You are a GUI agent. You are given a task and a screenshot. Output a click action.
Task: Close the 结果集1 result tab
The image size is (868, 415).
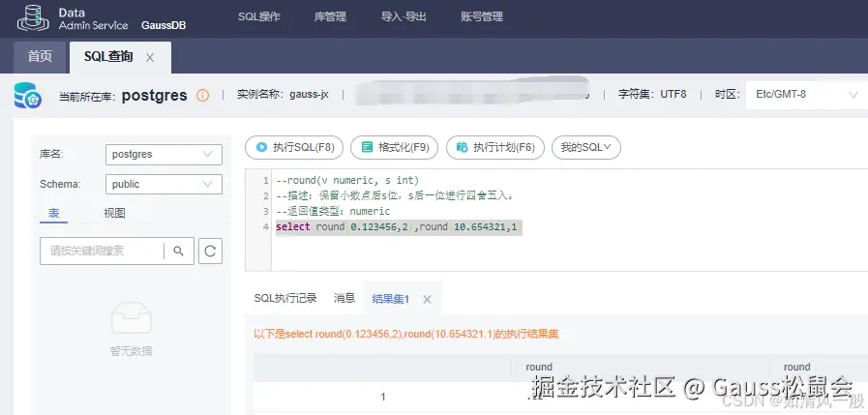click(427, 299)
